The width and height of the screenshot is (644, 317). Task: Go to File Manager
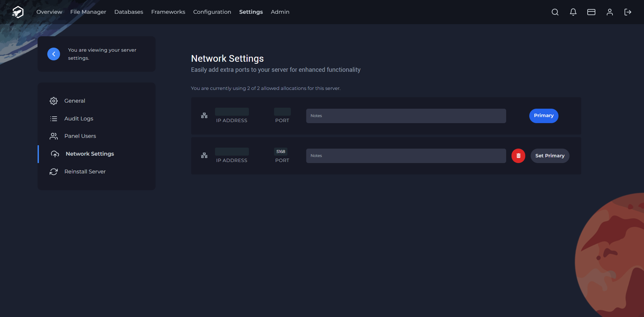(x=88, y=12)
